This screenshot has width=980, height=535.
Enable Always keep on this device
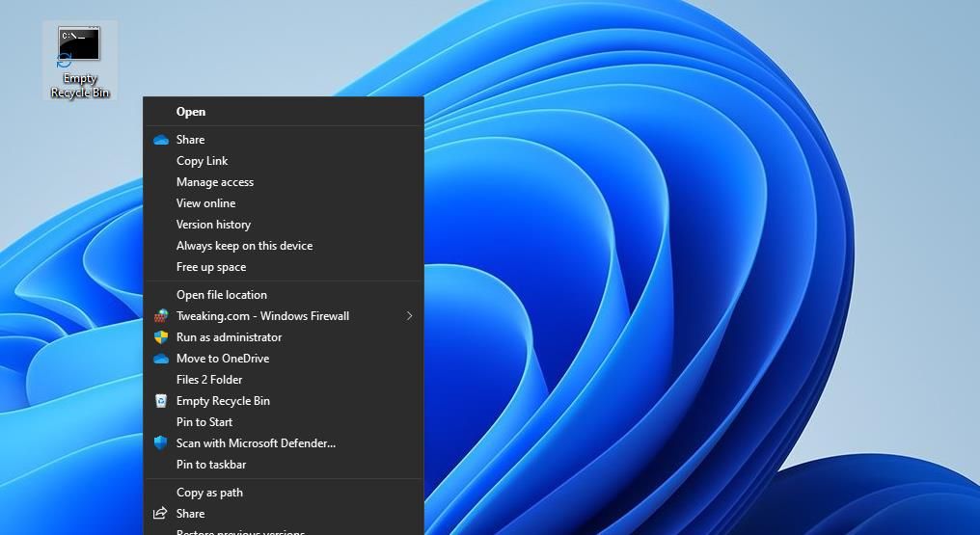tap(244, 246)
